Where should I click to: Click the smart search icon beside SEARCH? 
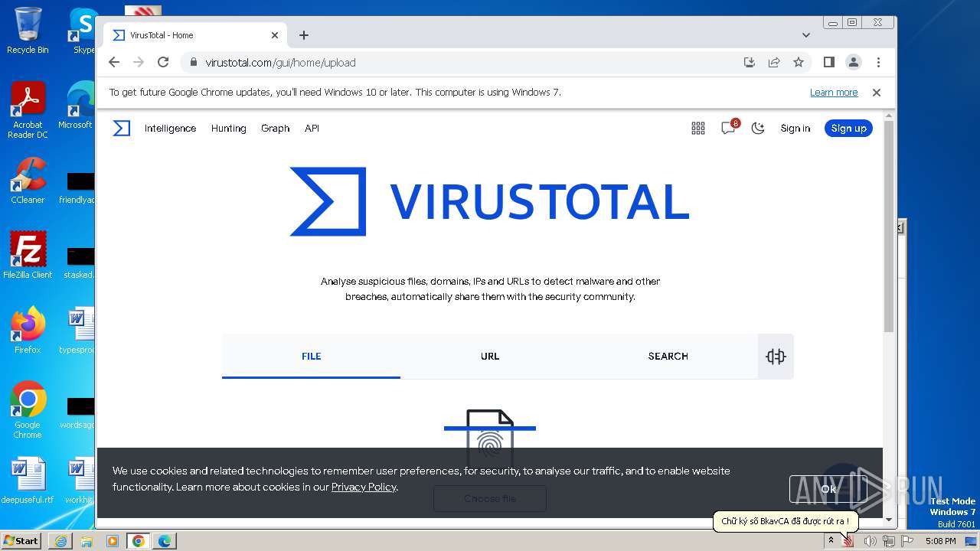coord(776,356)
